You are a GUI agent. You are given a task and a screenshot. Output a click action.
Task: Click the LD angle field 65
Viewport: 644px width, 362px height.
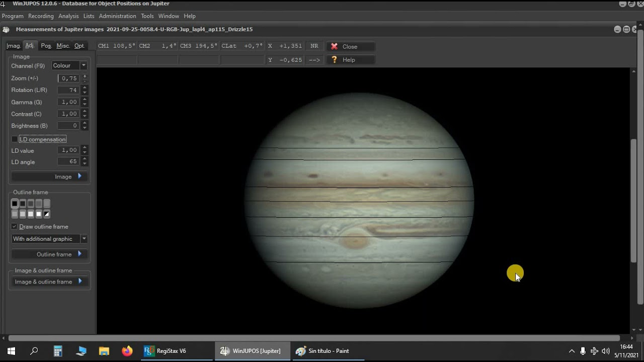[x=69, y=162]
